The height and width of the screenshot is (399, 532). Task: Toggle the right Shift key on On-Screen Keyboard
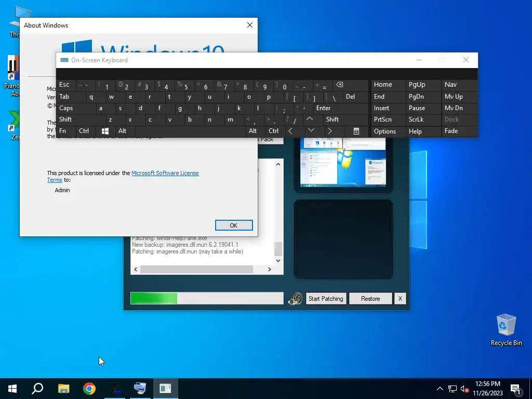tap(345, 119)
